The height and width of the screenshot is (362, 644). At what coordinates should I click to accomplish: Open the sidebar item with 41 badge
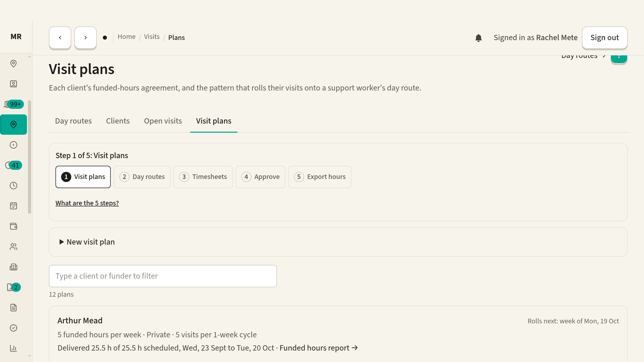click(x=13, y=165)
